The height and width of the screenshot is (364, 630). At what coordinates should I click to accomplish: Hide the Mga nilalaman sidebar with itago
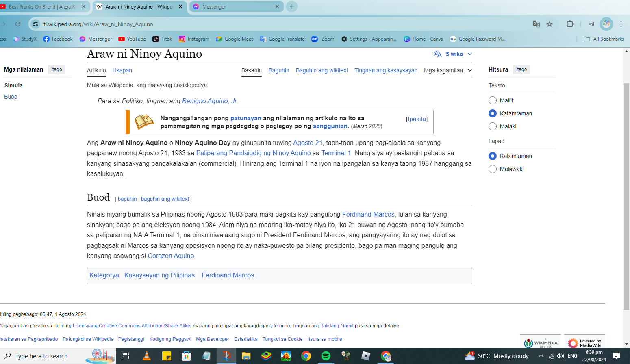coord(56,69)
